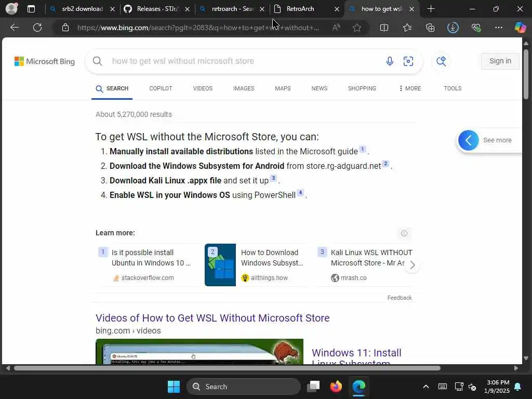Select the COPILOT search tab
The width and height of the screenshot is (532, 399).
[x=161, y=88]
